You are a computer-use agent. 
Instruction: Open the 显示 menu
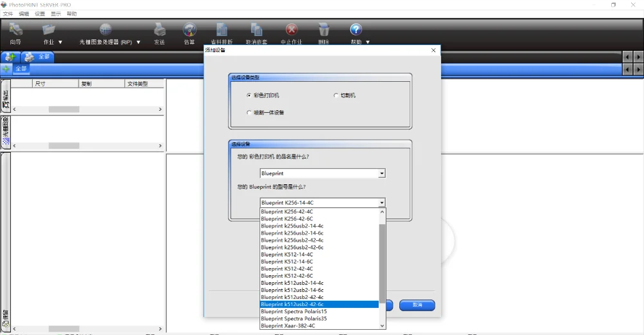56,14
